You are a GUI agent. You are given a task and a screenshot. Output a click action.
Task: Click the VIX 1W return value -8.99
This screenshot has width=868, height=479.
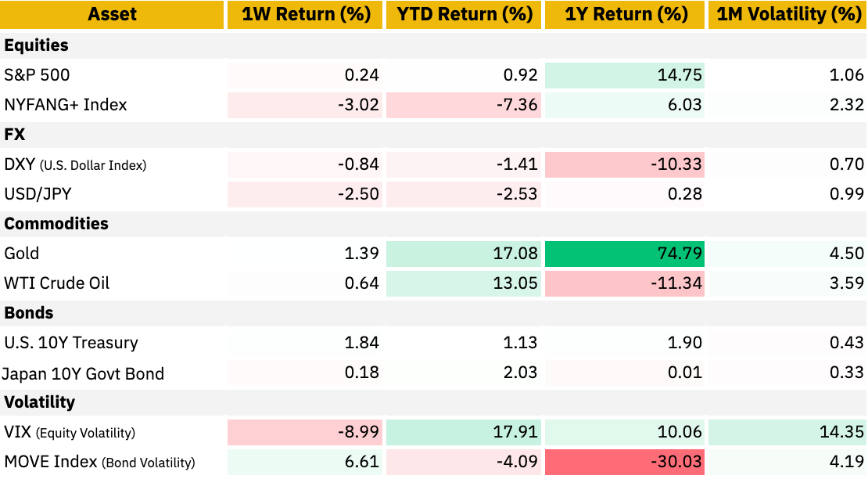point(304,432)
